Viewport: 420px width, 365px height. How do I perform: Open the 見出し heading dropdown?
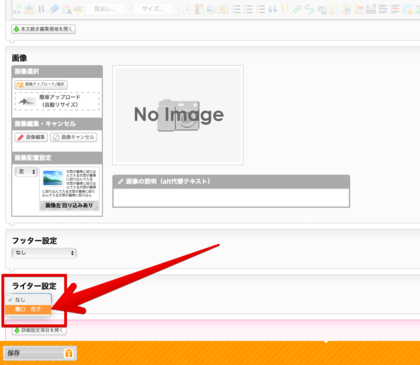tap(108, 9)
